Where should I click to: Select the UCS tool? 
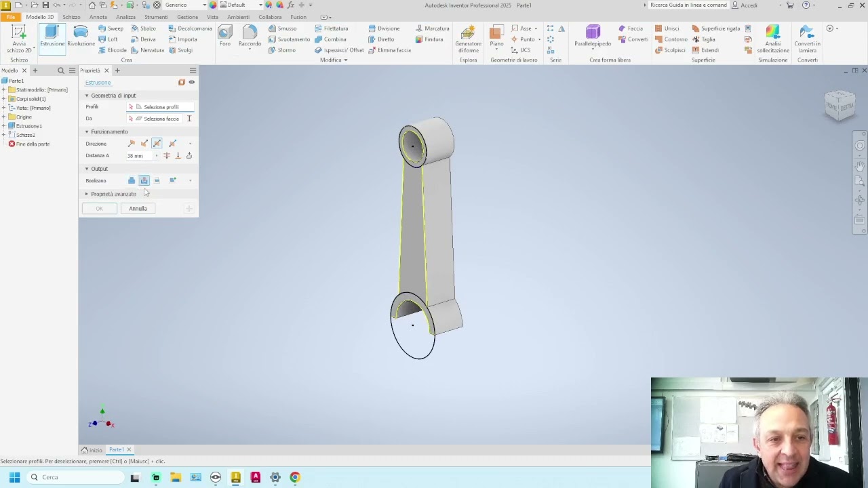coord(521,50)
